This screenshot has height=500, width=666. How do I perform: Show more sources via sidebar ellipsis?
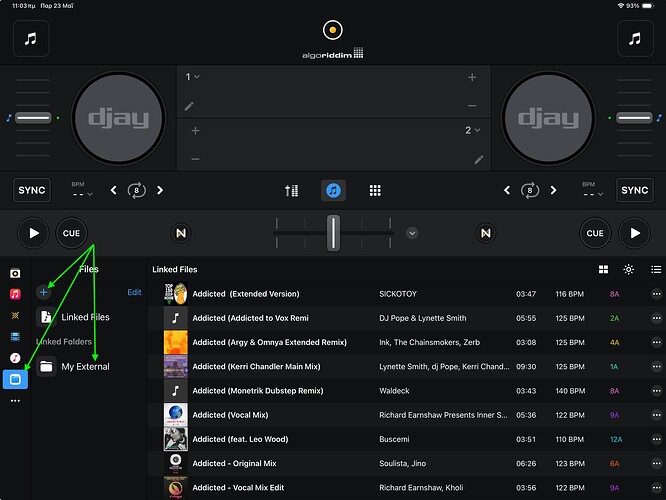pos(15,401)
